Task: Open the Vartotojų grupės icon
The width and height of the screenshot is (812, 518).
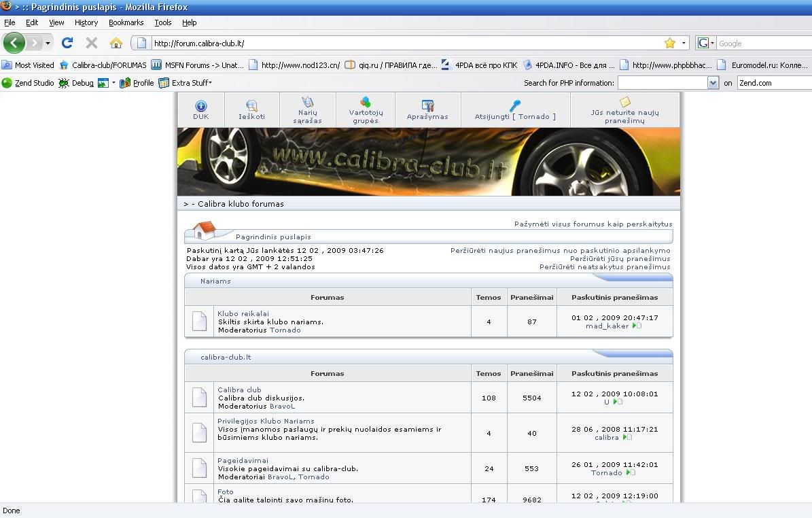Action: pyautogui.click(x=366, y=102)
